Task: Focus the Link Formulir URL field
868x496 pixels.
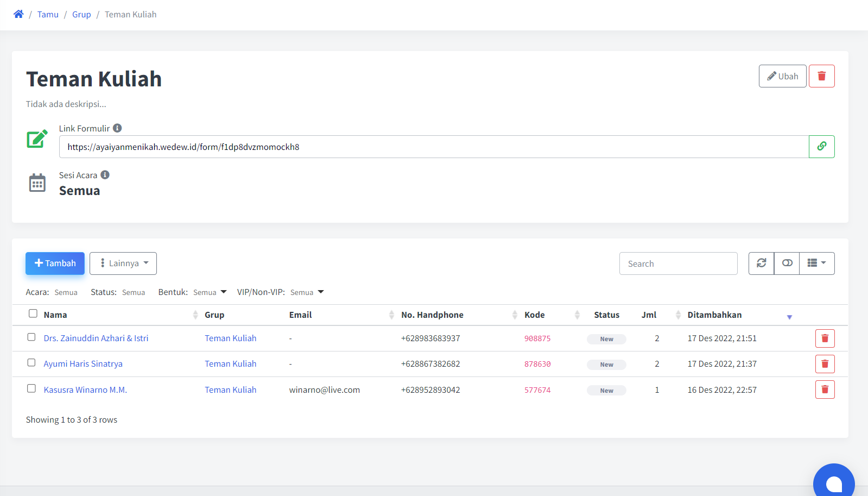Action: (x=434, y=147)
